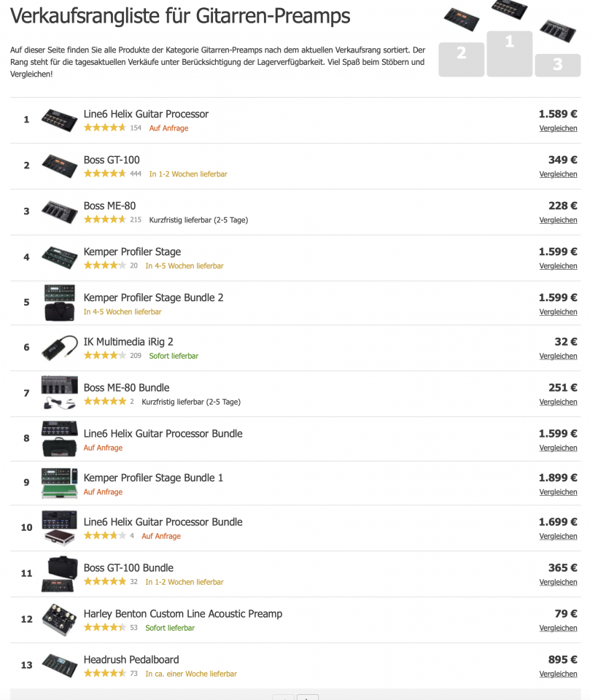Viewport: 590px width, 700px height.
Task: Click the third place podium block
Action: [x=557, y=65]
